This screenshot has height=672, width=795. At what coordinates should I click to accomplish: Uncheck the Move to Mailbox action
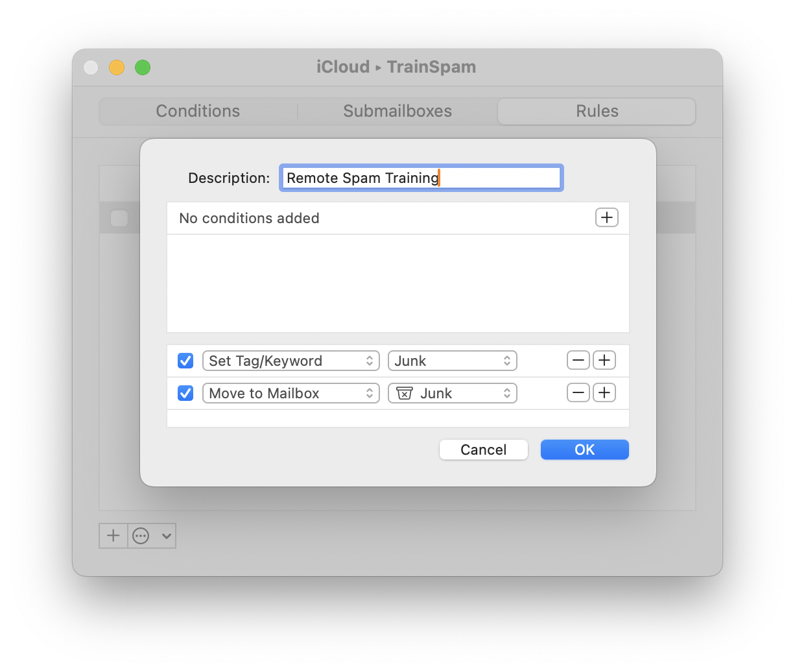pos(185,393)
